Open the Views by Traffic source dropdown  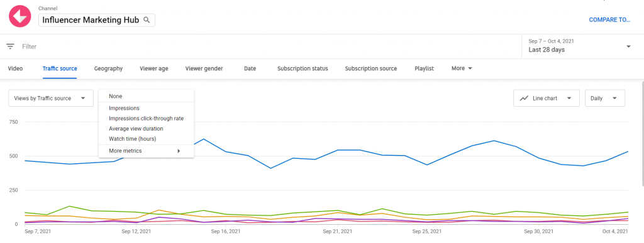[x=51, y=99]
